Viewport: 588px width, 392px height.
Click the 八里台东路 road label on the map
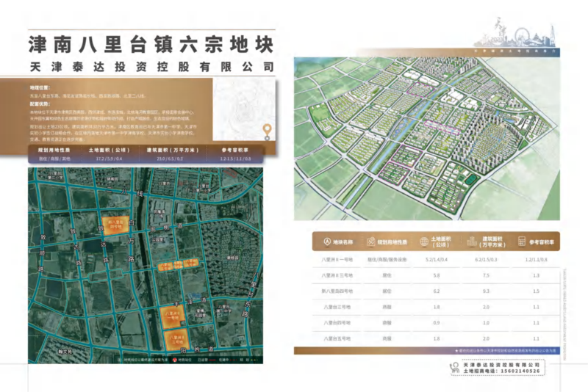click(251, 296)
